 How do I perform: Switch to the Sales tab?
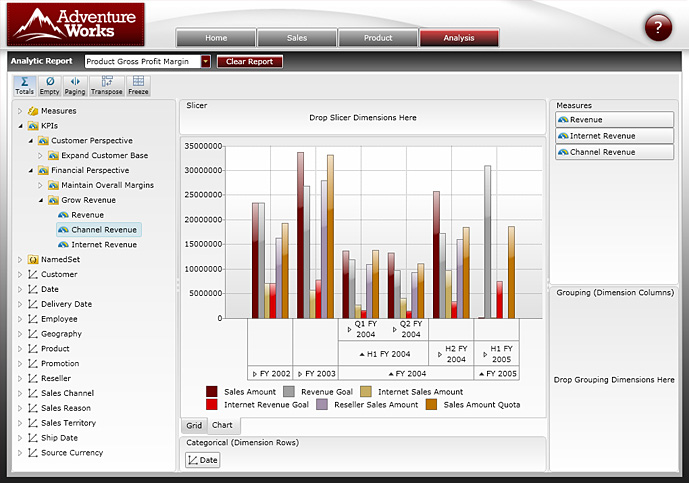296,38
